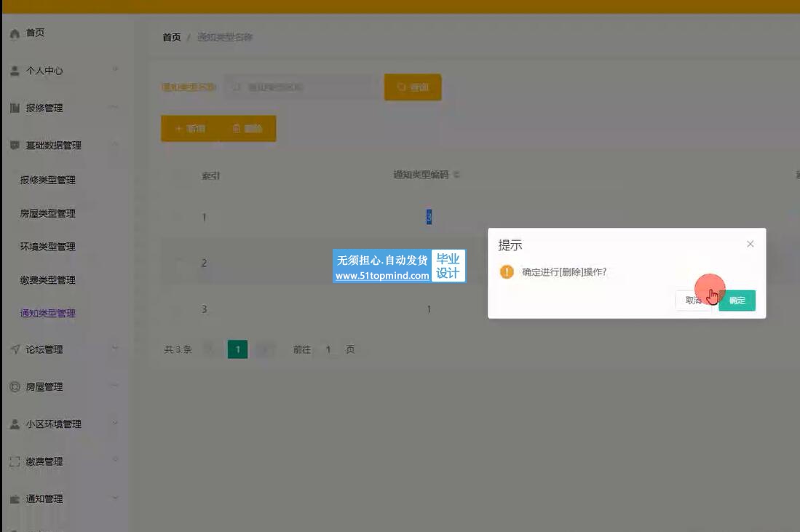800x532 pixels.
Task: Focus the 通知类型名称 search input field
Action: (302, 87)
